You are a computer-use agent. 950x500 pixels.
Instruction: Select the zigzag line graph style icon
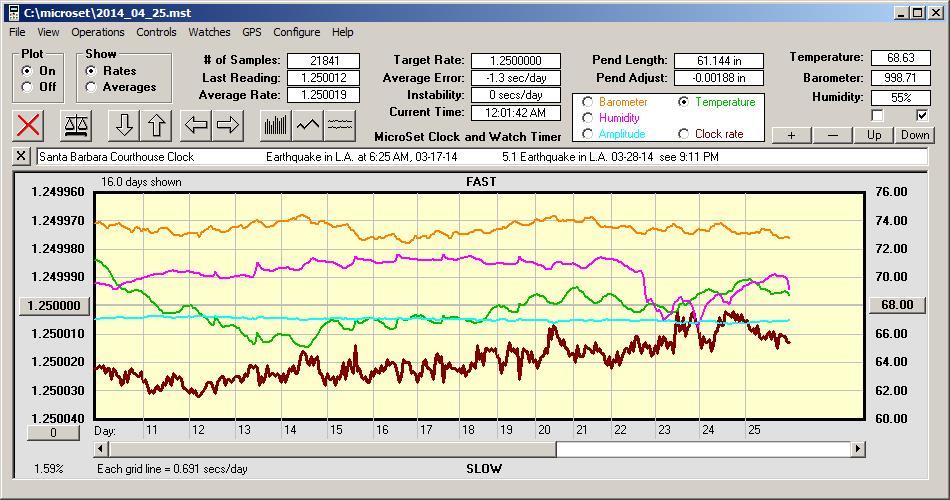pos(308,125)
